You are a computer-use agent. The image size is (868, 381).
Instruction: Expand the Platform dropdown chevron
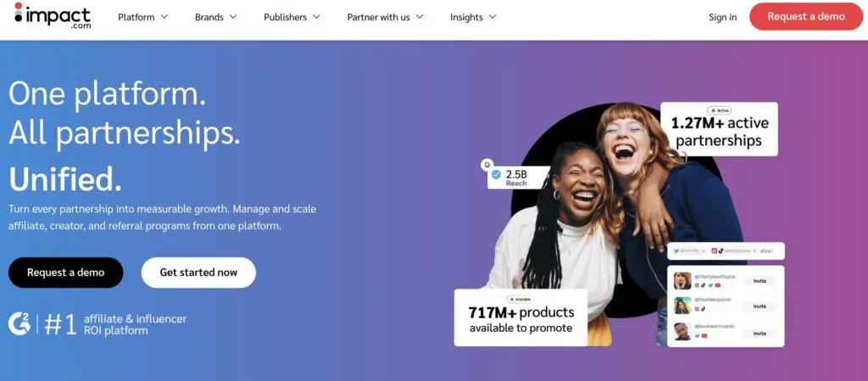164,17
